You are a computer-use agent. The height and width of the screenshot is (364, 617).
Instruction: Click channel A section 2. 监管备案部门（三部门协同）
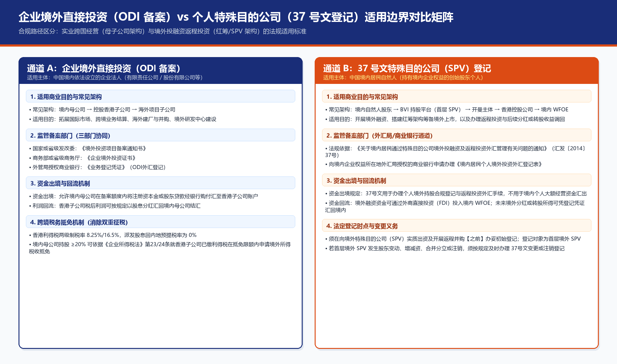[160, 135]
